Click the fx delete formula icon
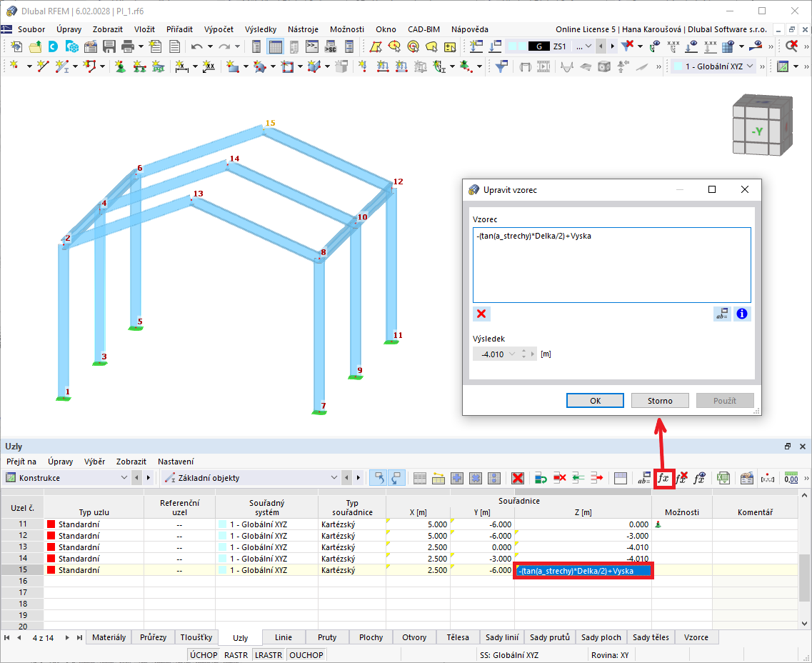 pyautogui.click(x=681, y=478)
